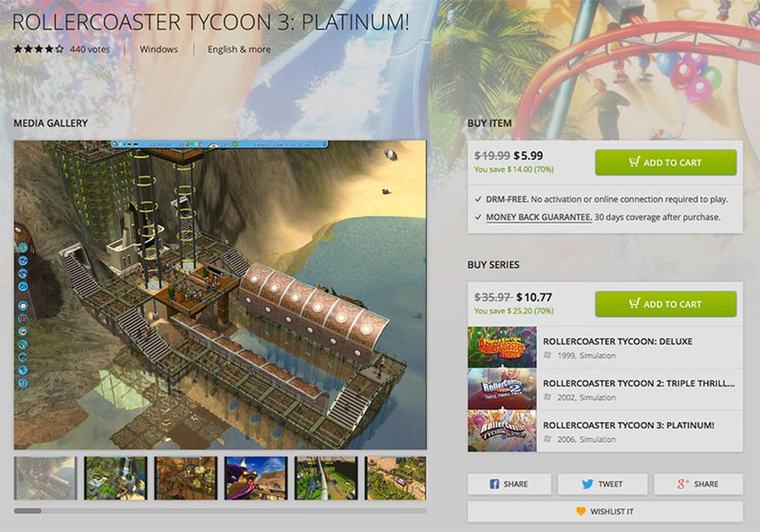Click the Google Plus icon on Share button

(683, 484)
